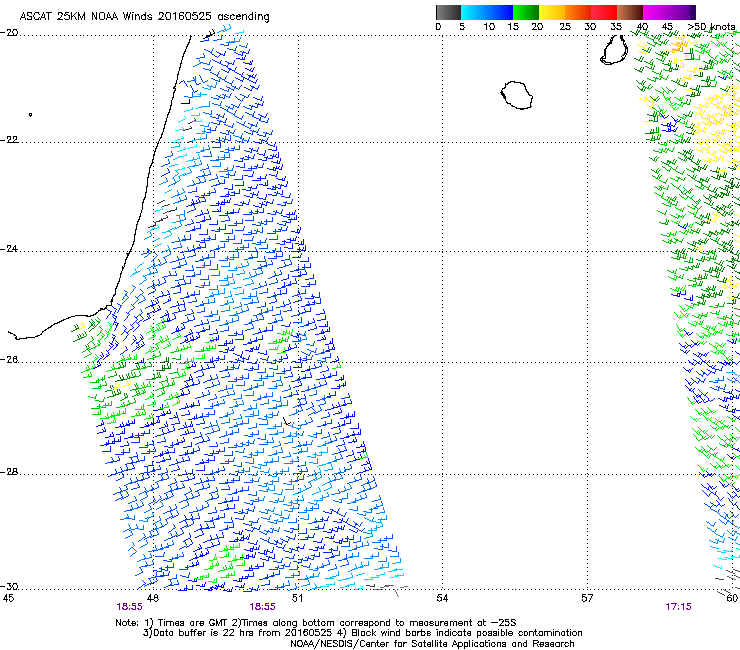Click the '-30' latitude label
Image resolution: width=740 pixels, height=650 pixels.
click(9, 586)
